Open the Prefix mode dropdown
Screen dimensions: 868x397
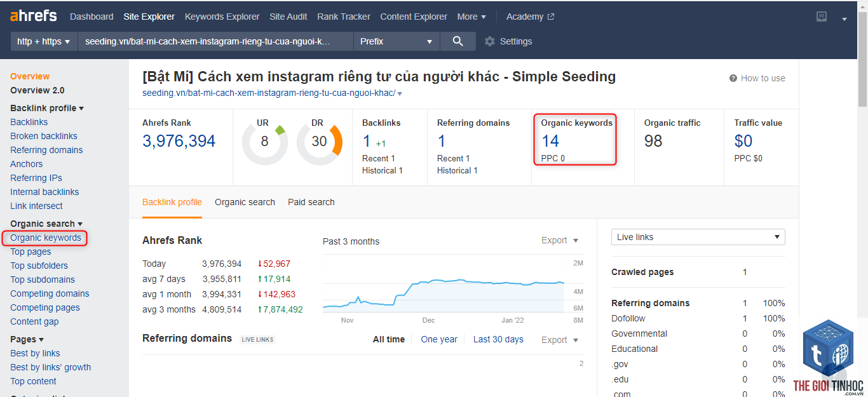pyautogui.click(x=397, y=41)
